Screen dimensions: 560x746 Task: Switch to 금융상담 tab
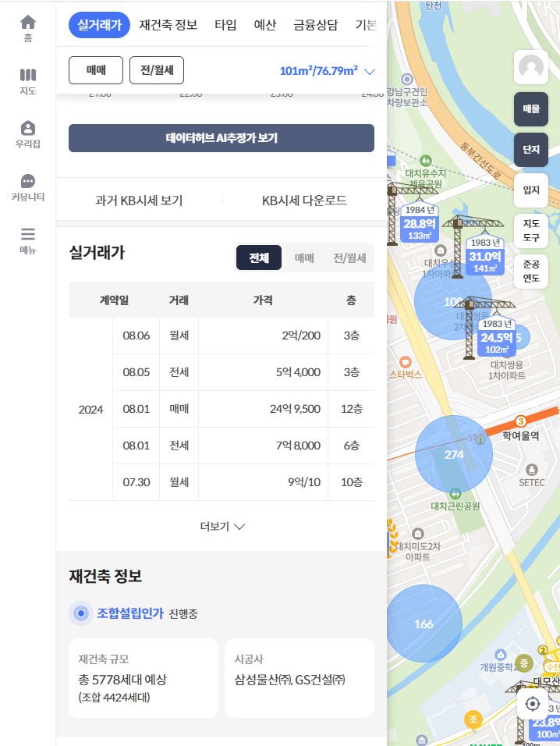pyautogui.click(x=316, y=25)
